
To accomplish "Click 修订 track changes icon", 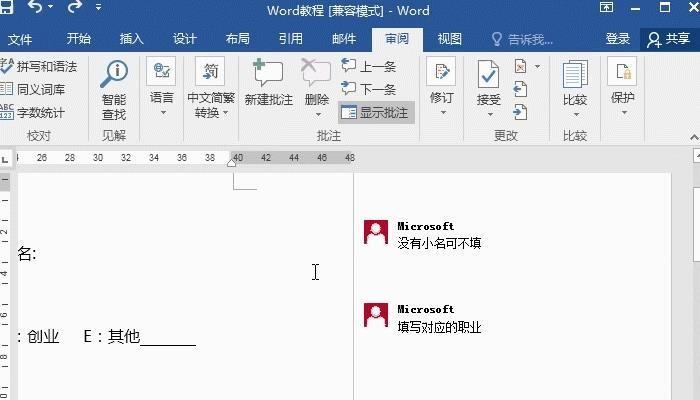I will 441,71.
